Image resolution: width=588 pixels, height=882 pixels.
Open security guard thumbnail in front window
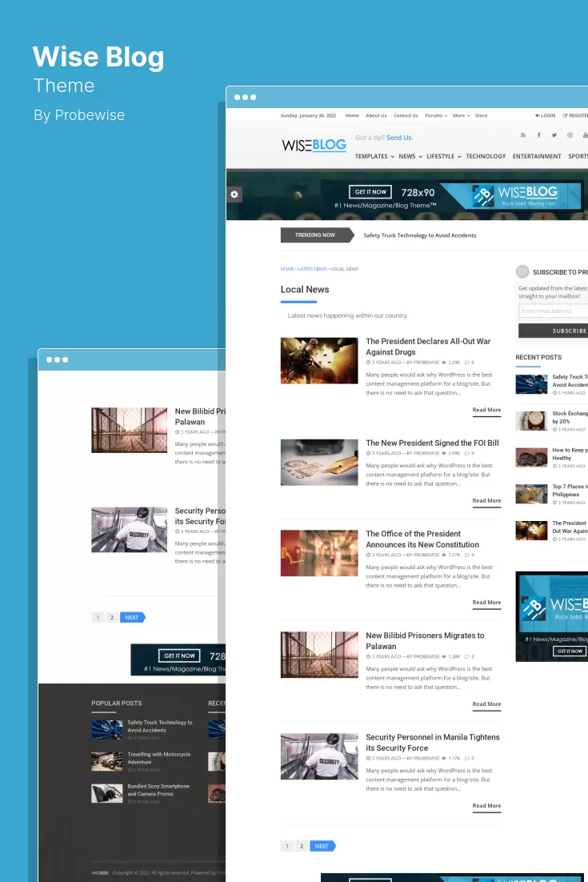click(319, 756)
